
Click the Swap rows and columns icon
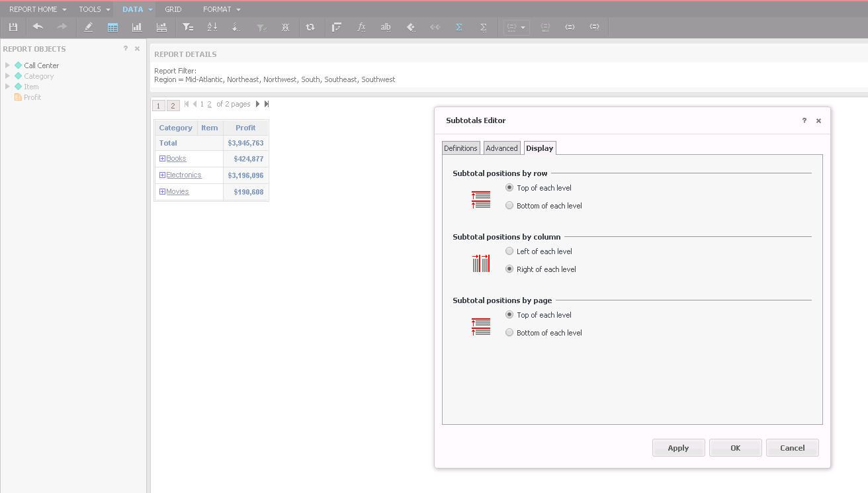pyautogui.click(x=337, y=27)
